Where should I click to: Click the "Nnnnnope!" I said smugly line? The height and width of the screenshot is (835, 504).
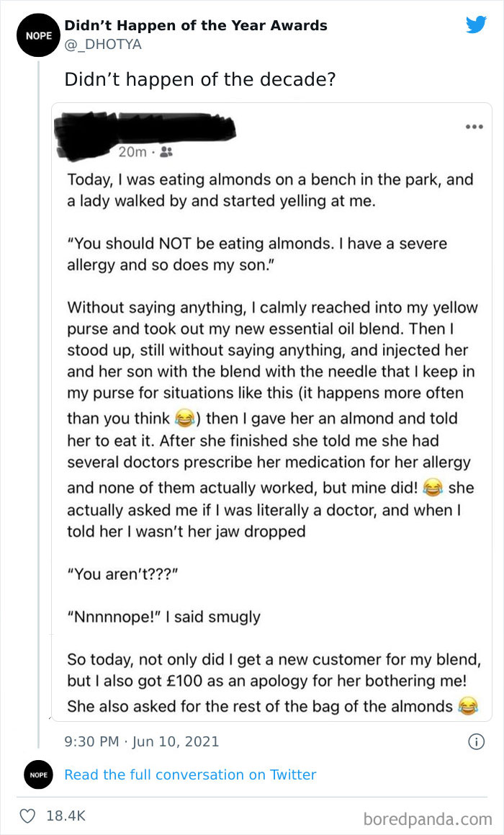[x=163, y=617]
